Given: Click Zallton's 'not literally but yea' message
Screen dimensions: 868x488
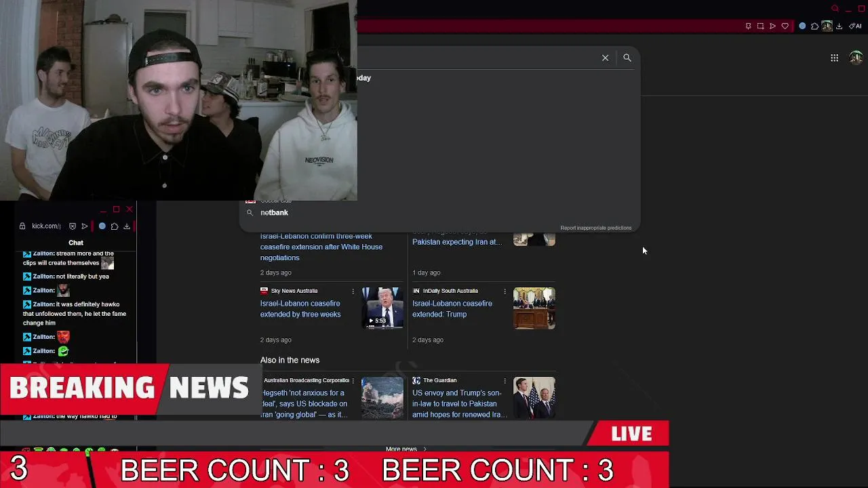Looking at the screenshot, I should [x=66, y=277].
